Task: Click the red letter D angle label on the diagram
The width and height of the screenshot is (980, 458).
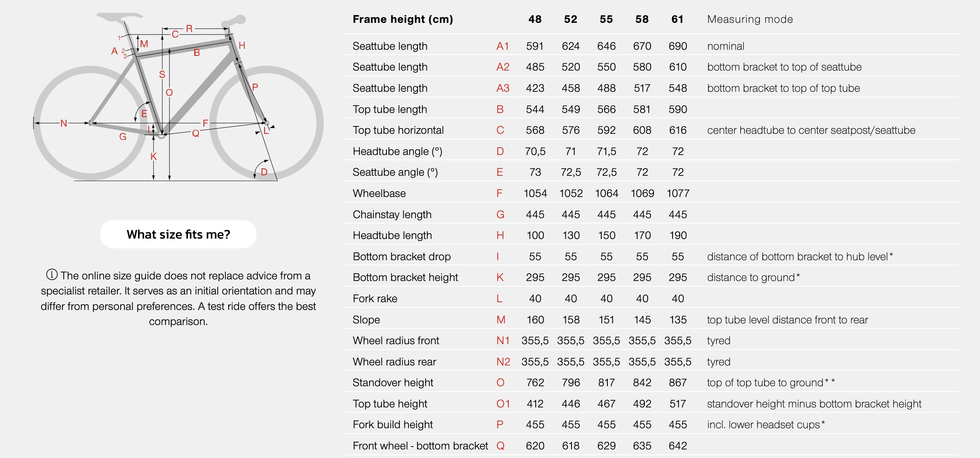Action: tap(264, 172)
